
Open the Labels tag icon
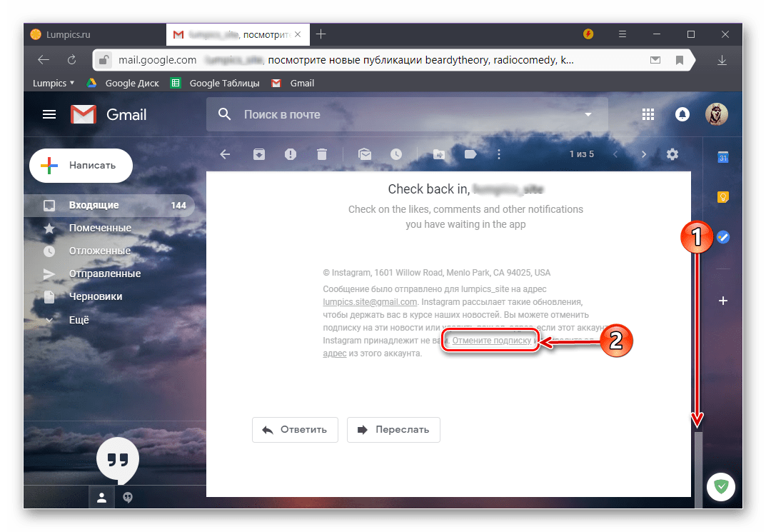click(470, 154)
